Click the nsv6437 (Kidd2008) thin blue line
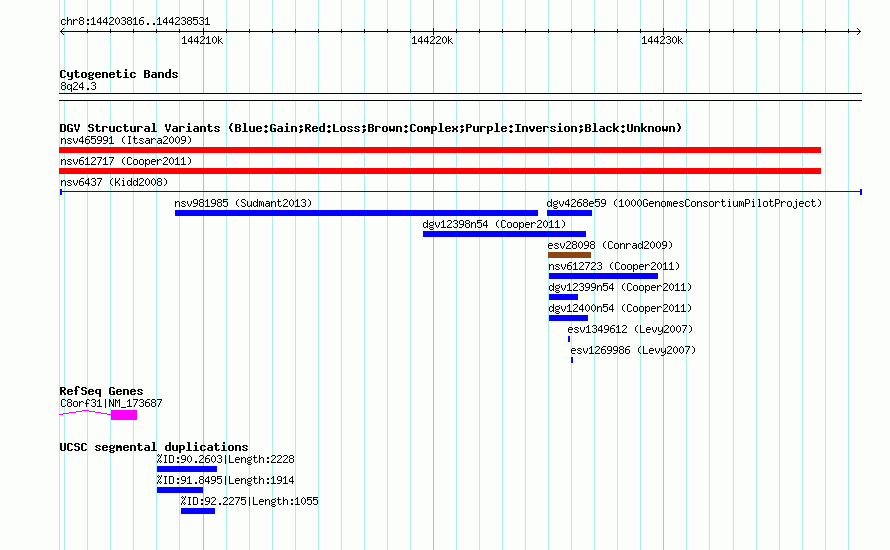Viewport: 890px width, 550px height. click(461, 192)
